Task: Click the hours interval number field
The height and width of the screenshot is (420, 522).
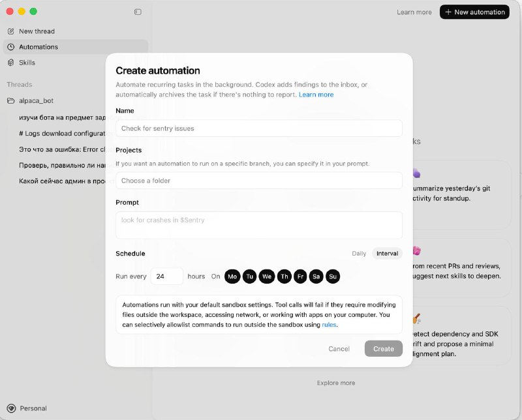Action: point(166,277)
